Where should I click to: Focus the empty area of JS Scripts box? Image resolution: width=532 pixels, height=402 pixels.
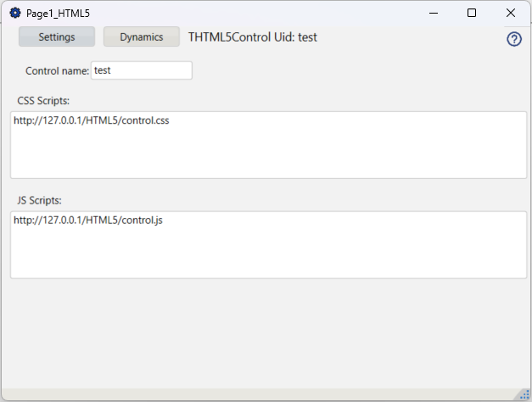pyautogui.click(x=268, y=254)
